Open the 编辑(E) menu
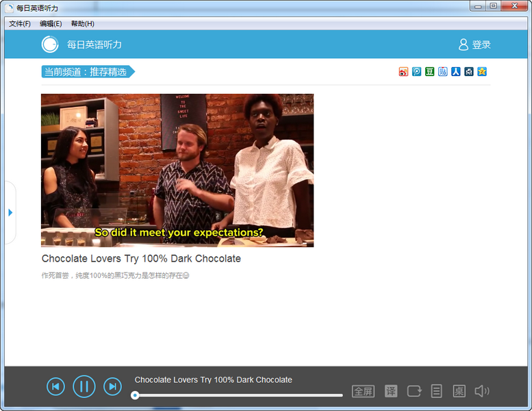Image resolution: width=532 pixels, height=411 pixels. [51, 23]
